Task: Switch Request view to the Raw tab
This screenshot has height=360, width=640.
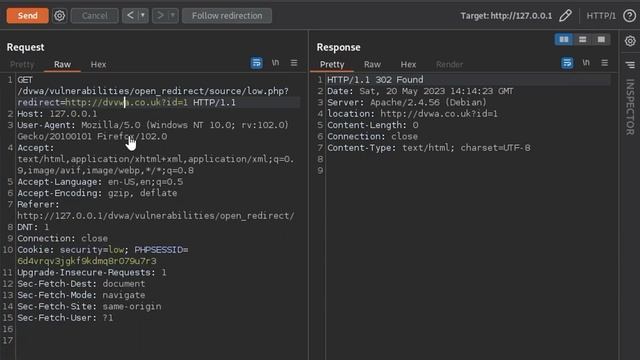Action: click(62, 64)
